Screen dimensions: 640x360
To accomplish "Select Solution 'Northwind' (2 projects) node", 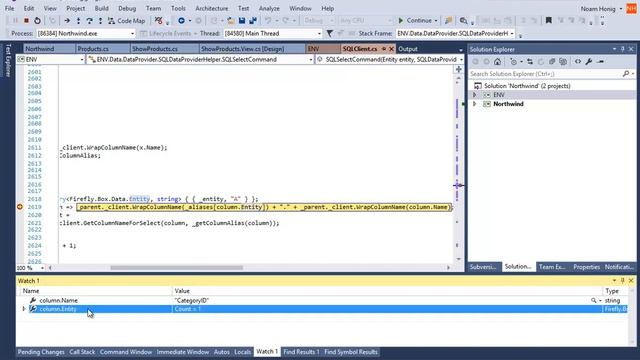I will (x=527, y=86).
